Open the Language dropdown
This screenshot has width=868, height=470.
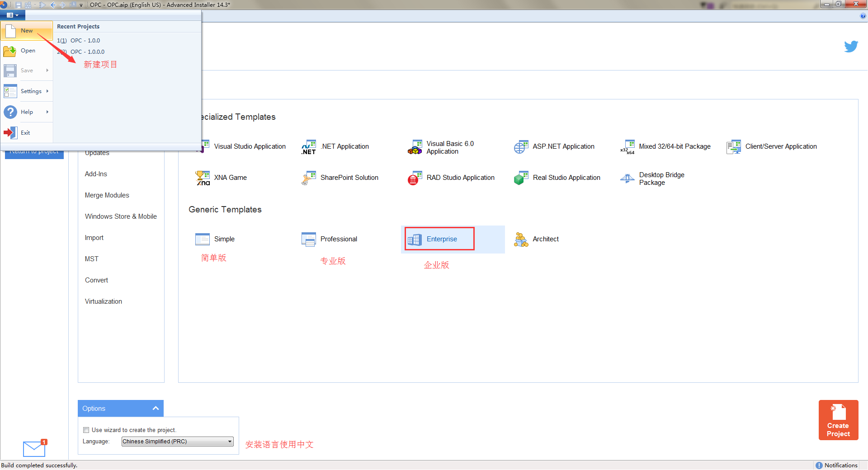pos(178,442)
